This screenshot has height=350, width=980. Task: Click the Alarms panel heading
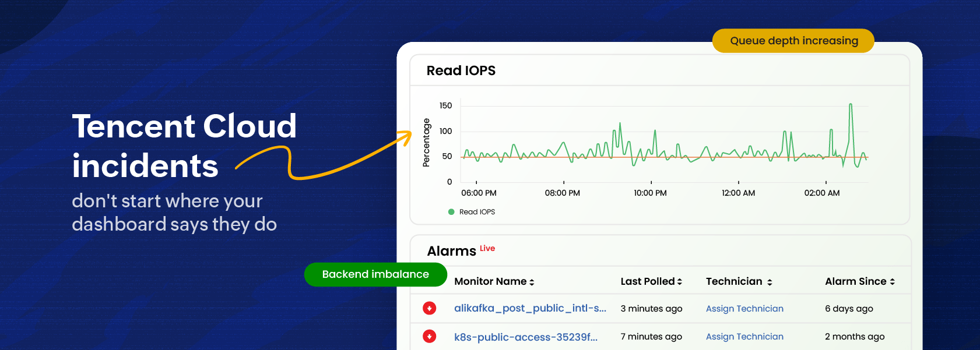tap(452, 251)
